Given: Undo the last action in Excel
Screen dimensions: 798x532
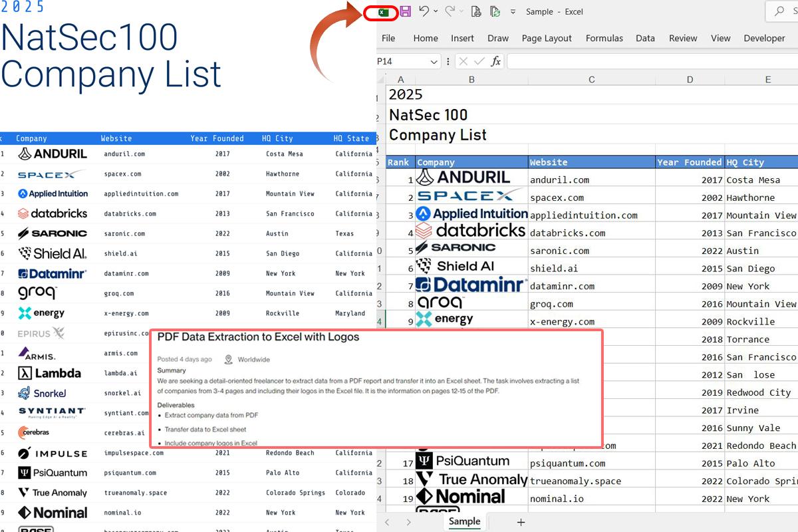Looking at the screenshot, I should pyautogui.click(x=424, y=11).
